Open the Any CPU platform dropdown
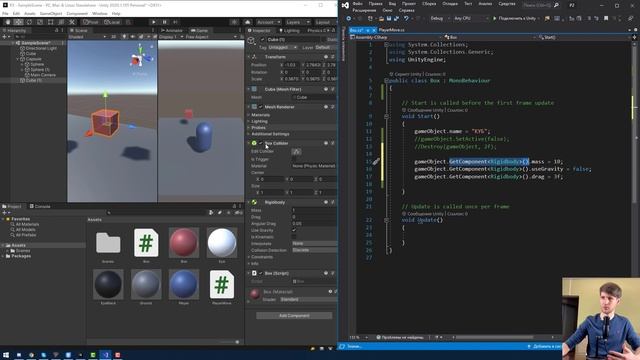 point(471,18)
